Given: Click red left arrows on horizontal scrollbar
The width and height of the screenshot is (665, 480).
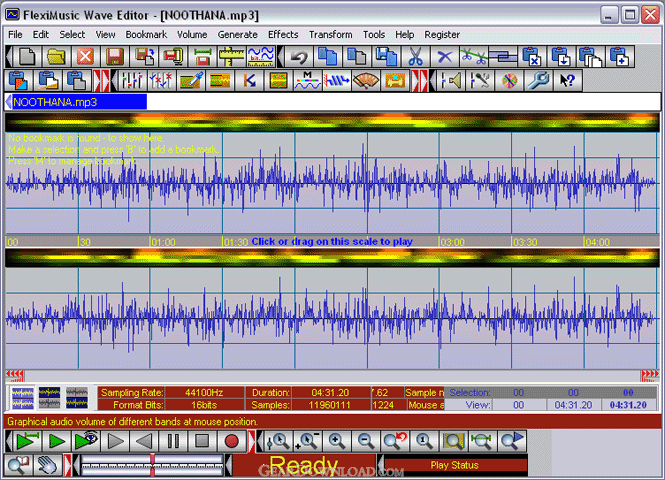Looking at the screenshot, I should [x=14, y=374].
